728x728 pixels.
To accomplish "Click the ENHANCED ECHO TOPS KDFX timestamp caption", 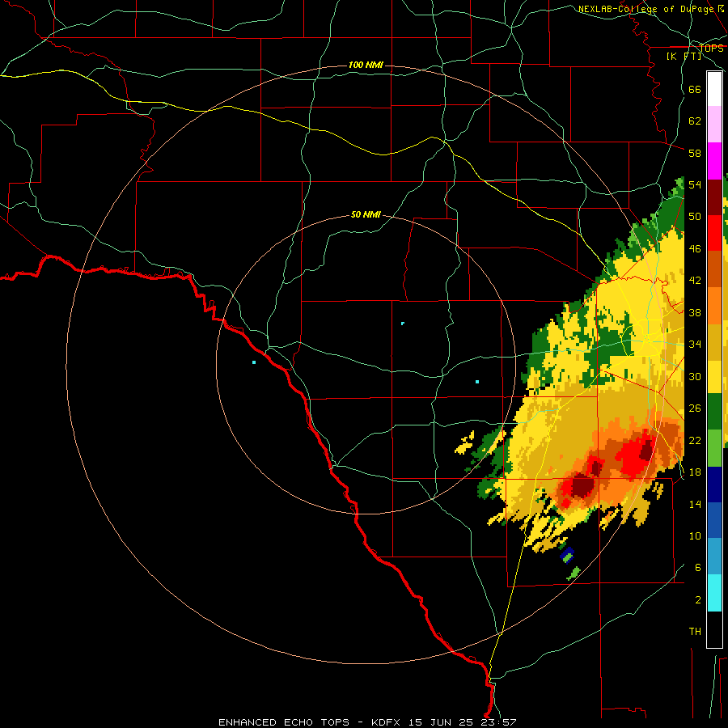I will pos(367,722).
